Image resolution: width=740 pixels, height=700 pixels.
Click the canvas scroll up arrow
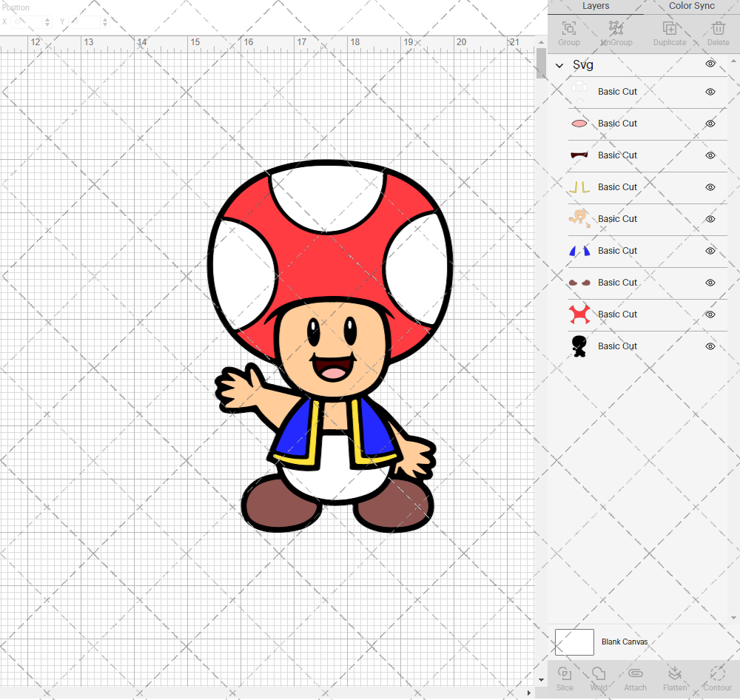[x=541, y=42]
